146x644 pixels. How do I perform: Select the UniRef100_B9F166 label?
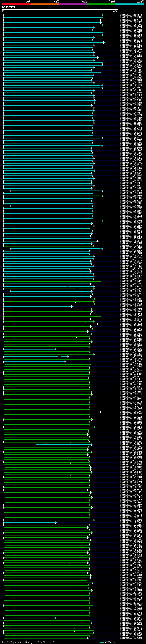pyautogui.click(x=131, y=63)
